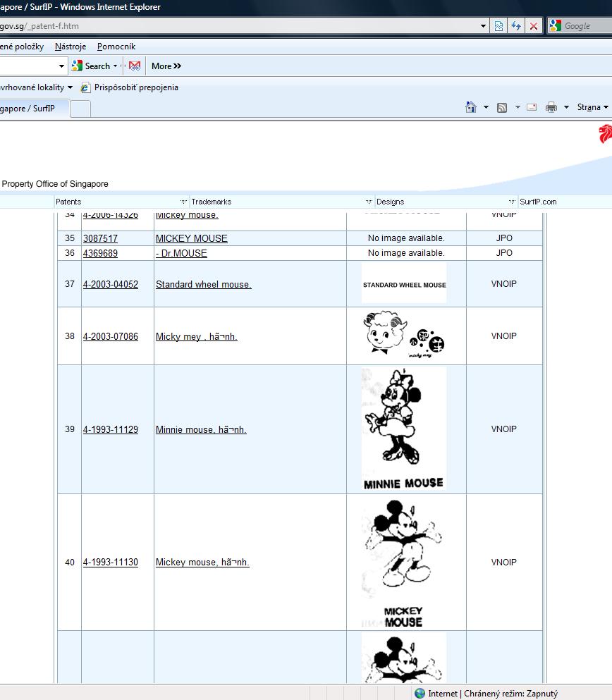The width and height of the screenshot is (612, 700).
Task: Click the Google icon in the search box
Action: tap(556, 25)
